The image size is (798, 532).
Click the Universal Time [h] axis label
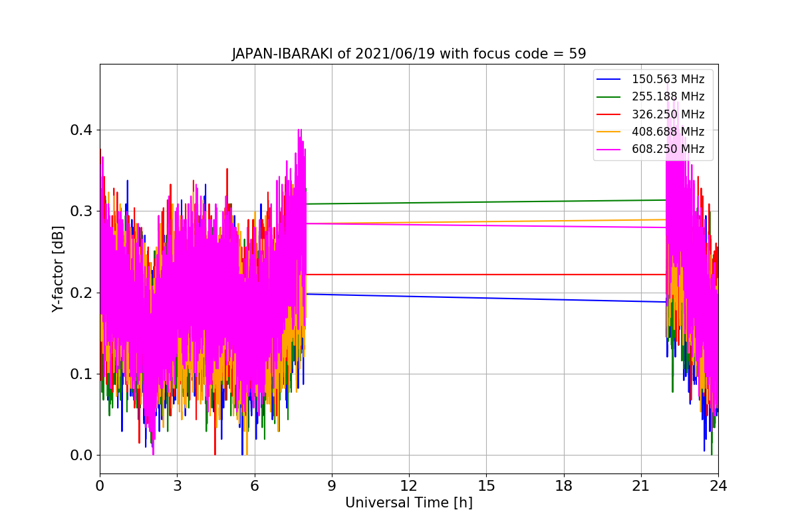(409, 503)
